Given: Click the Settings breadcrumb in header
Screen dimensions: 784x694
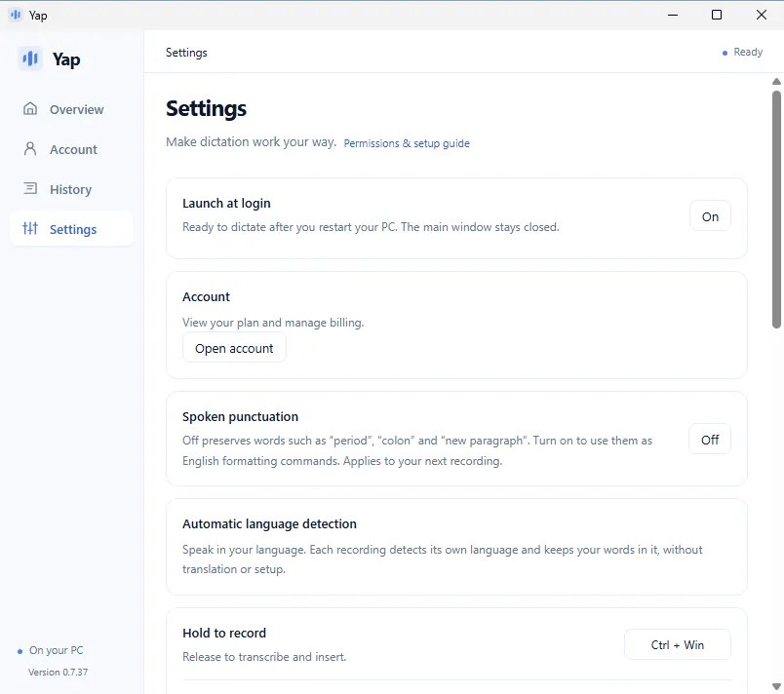Looking at the screenshot, I should (186, 53).
